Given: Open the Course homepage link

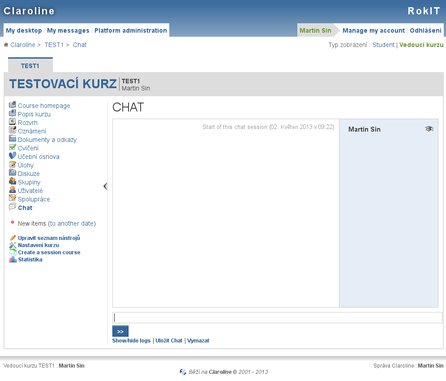Looking at the screenshot, I should (44, 106).
